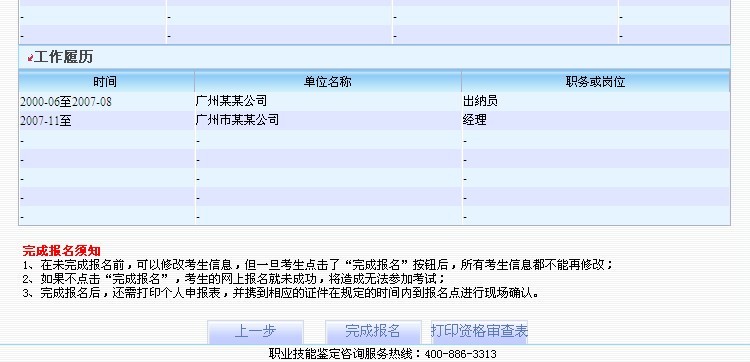Click the first empty row under 经理

click(x=596, y=140)
